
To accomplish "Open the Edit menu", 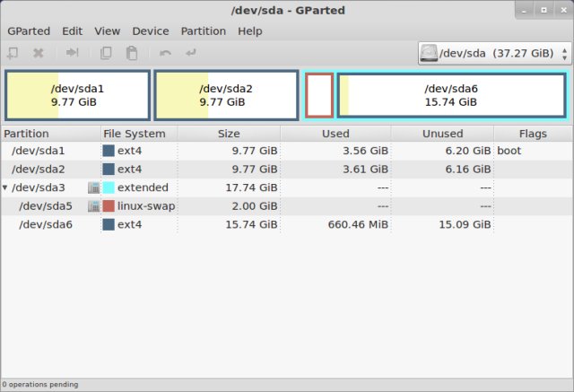I will pyautogui.click(x=72, y=31).
